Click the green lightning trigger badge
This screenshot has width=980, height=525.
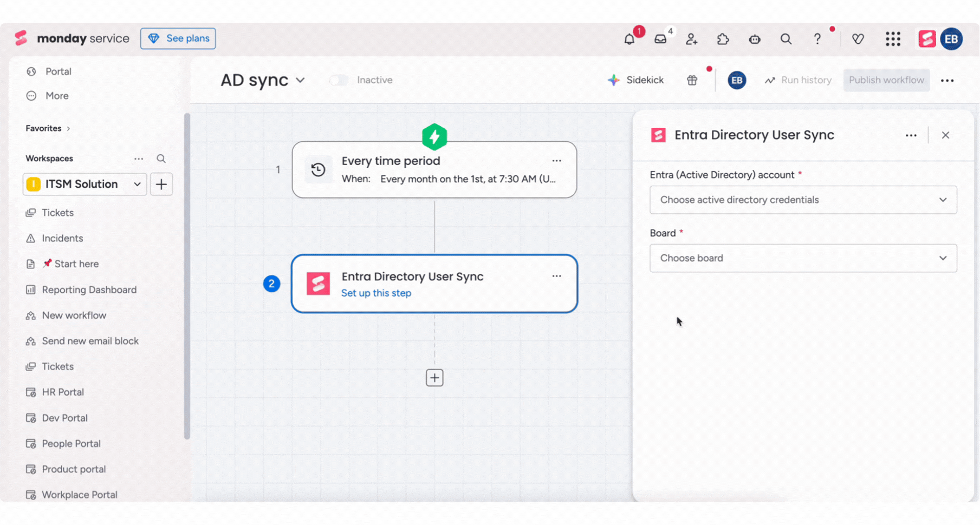[x=434, y=137]
